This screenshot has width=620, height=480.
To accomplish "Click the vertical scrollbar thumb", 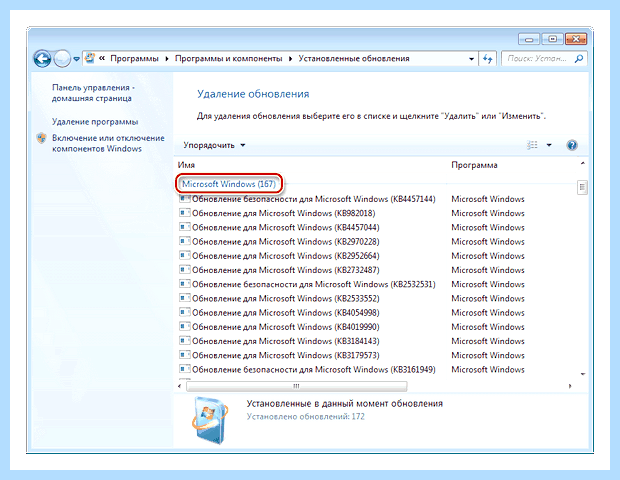I will coord(582,187).
